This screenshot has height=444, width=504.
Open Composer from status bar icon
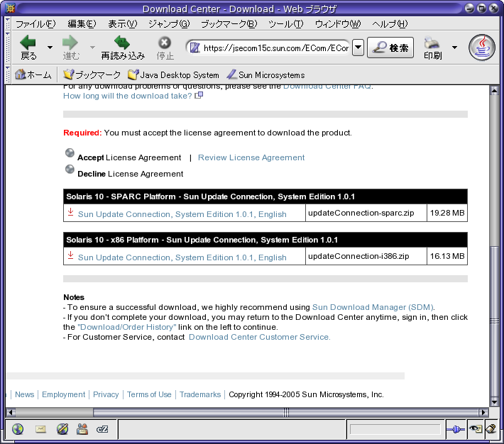point(62,429)
